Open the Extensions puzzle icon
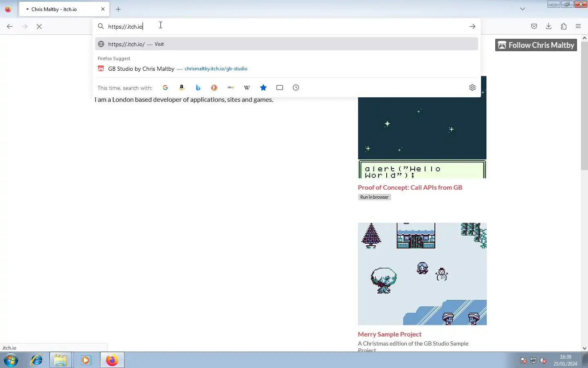The width and height of the screenshot is (588, 368). pos(563,26)
